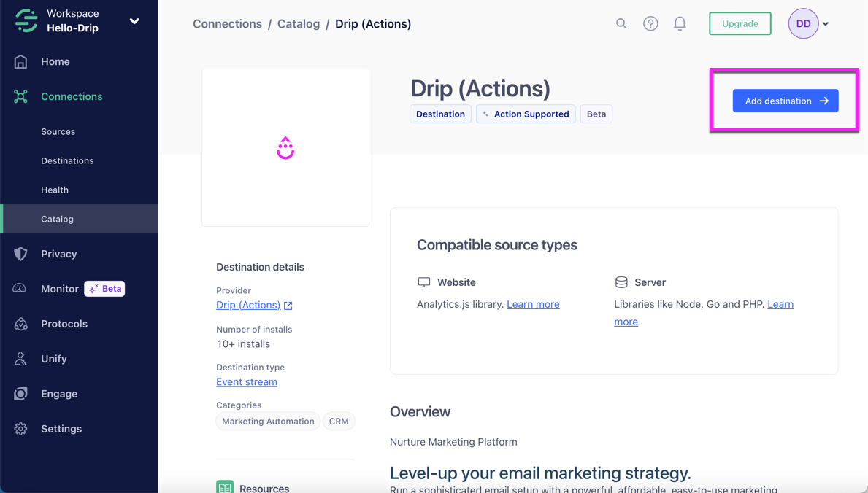
Task: Open search with the magnifier icon
Action: click(621, 23)
